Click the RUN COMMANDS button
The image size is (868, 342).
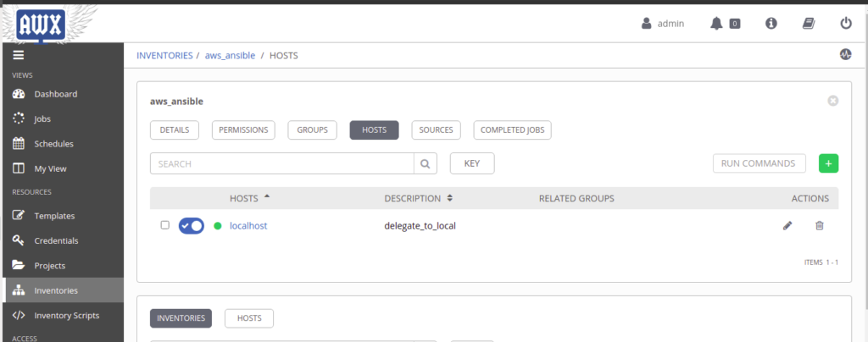click(x=759, y=163)
